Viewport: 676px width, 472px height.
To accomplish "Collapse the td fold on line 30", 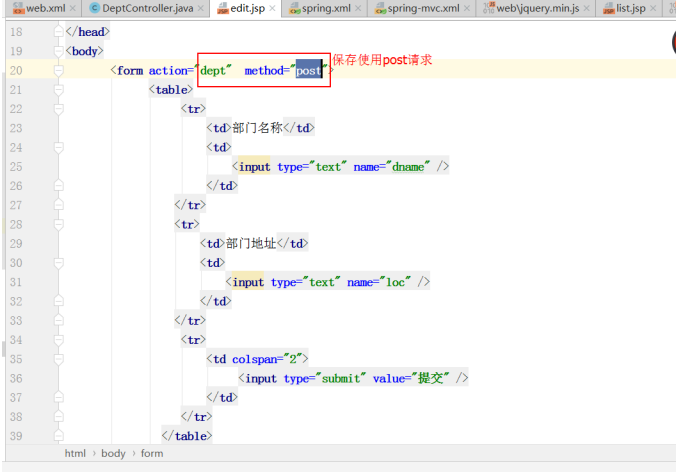I will tap(59, 263).
